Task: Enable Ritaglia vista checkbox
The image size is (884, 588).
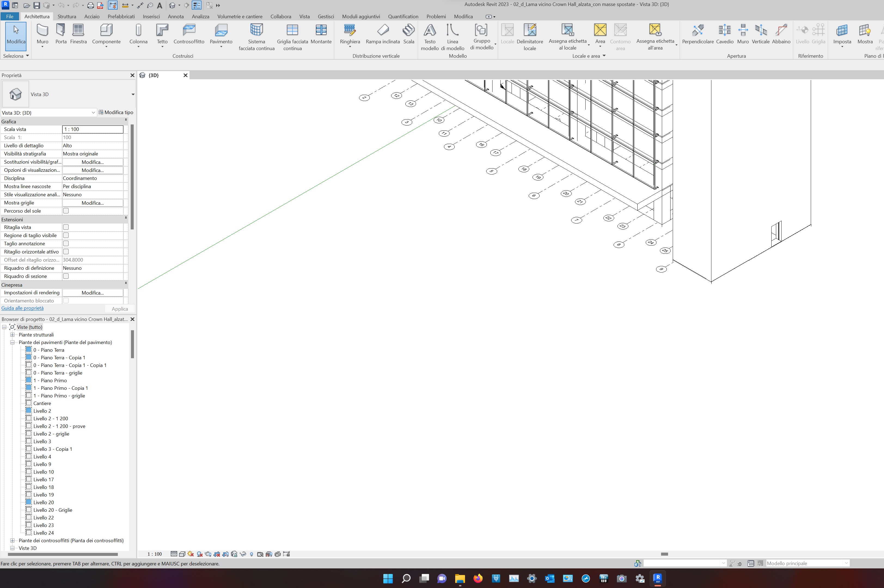Action: (x=66, y=227)
